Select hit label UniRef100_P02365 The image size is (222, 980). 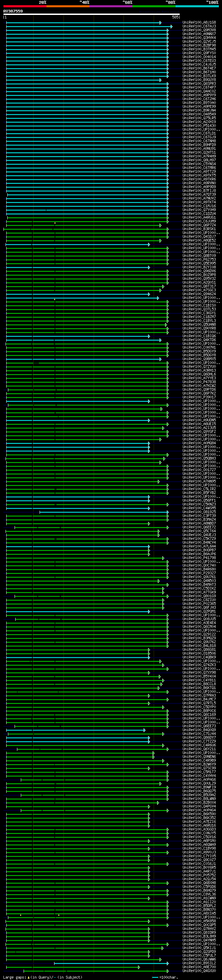pyautogui.click(x=199, y=604)
